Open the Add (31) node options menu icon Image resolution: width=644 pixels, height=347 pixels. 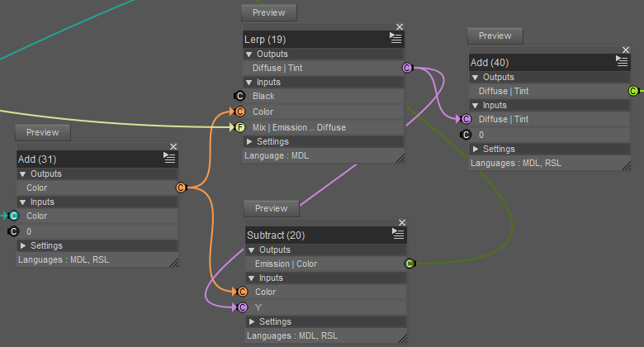pos(169,158)
